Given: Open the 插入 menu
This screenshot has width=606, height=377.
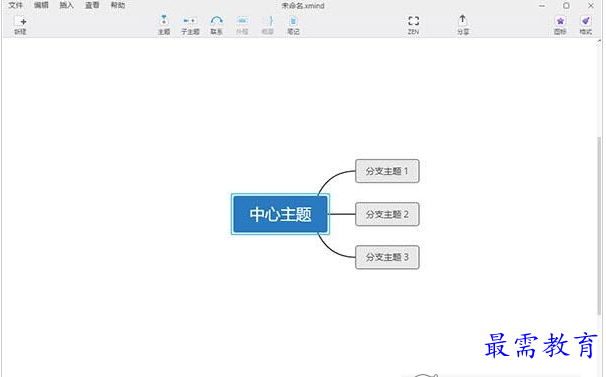Looking at the screenshot, I should point(66,5).
